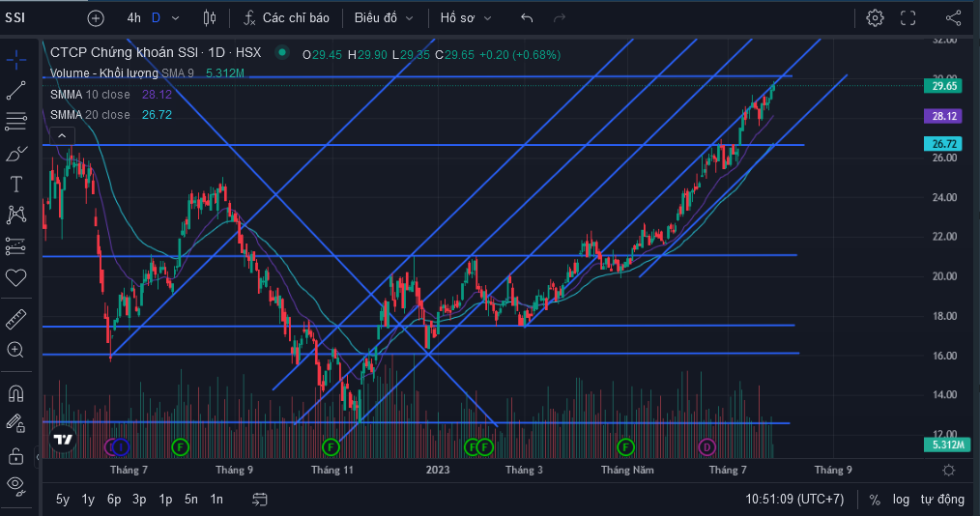Click the green 29.65 current price label
This screenshot has width=980, height=516.
943,86
